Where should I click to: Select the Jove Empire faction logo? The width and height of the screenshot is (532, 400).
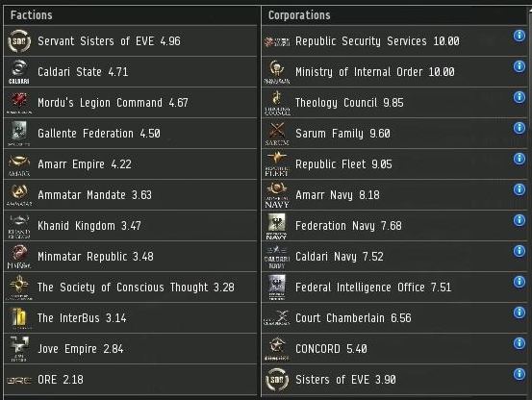(x=19, y=349)
